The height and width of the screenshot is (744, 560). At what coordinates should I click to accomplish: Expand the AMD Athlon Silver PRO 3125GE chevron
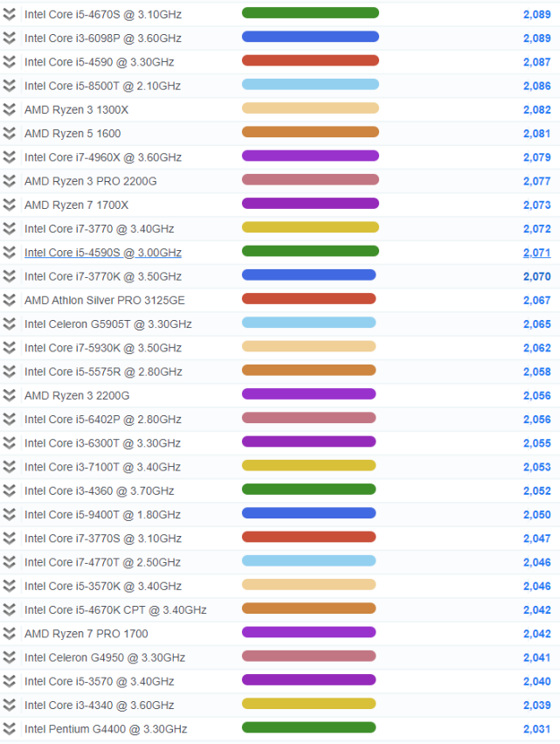pyautogui.click(x=9, y=300)
